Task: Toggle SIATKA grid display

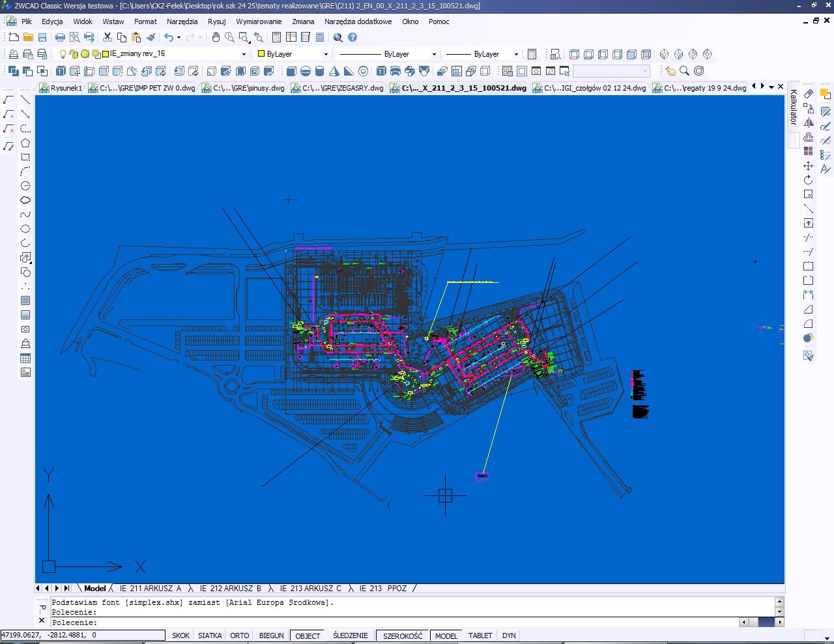Action: 210,636
